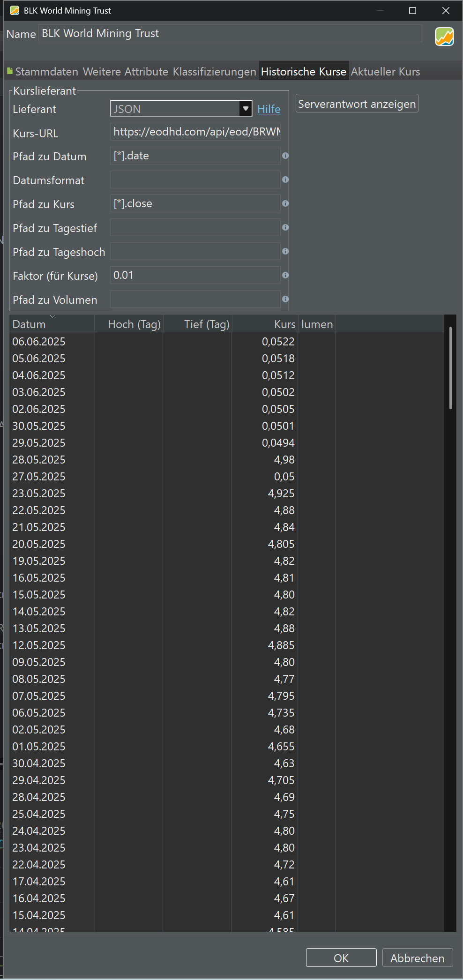
Task: Select the row dated 27.05.2025
Action: click(227, 477)
